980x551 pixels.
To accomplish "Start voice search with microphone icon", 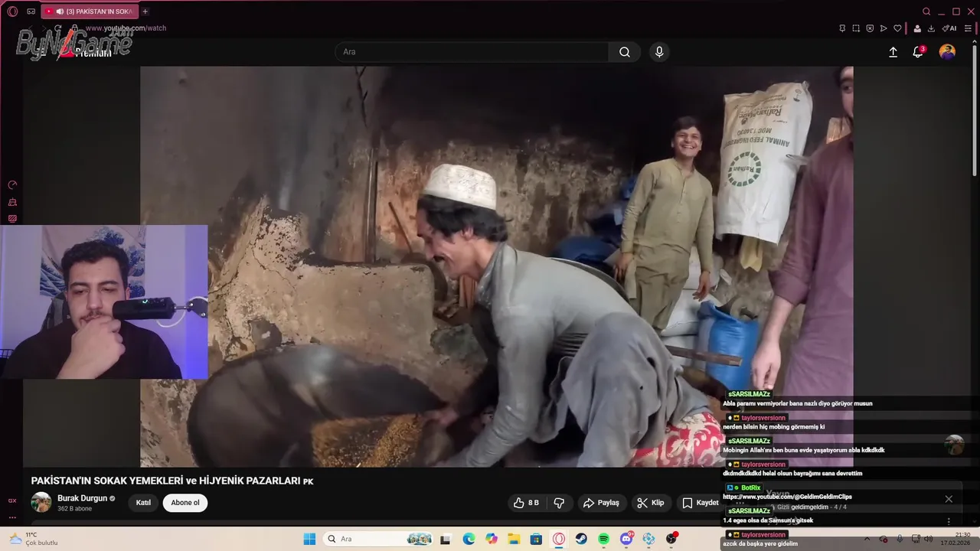I will coord(659,52).
